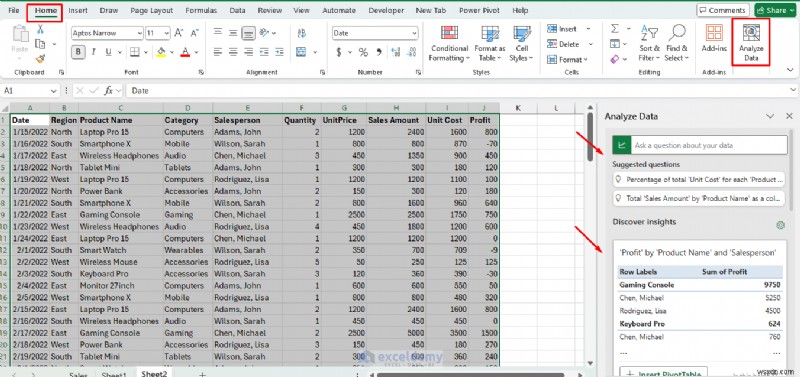The image size is (800, 377).
Task: Click the Smart Watch cell
Action: click(120, 250)
